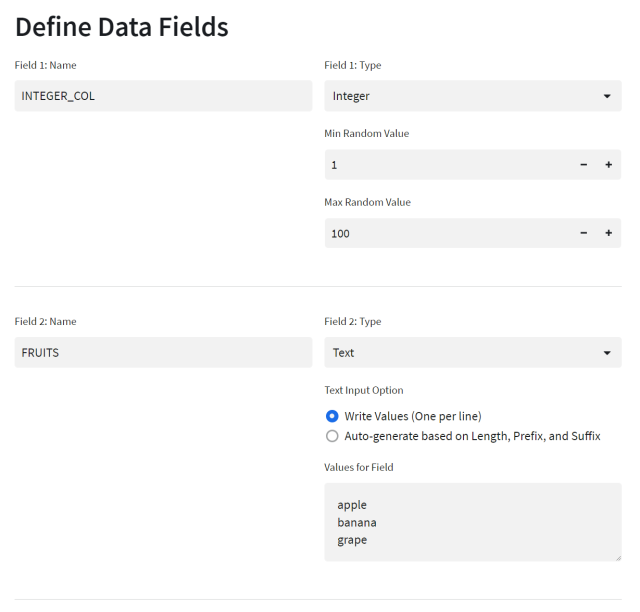Viewport: 640px width, 612px height.
Task: Click the Values for Field label
Action: point(360,467)
